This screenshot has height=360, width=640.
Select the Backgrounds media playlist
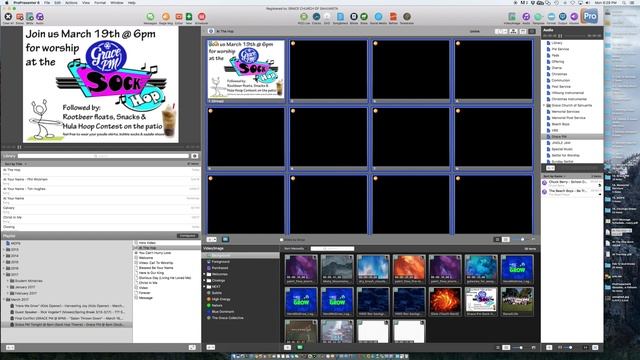tap(241, 255)
